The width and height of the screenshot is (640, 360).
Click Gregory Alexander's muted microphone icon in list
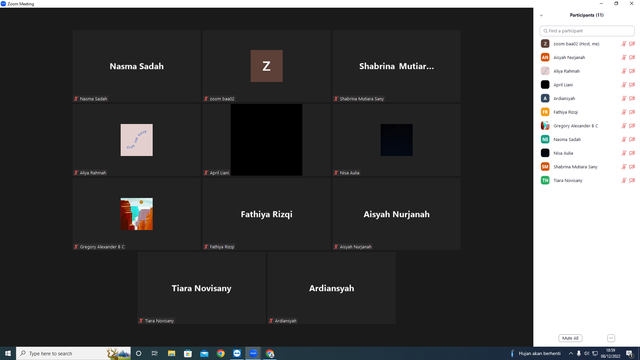point(624,126)
